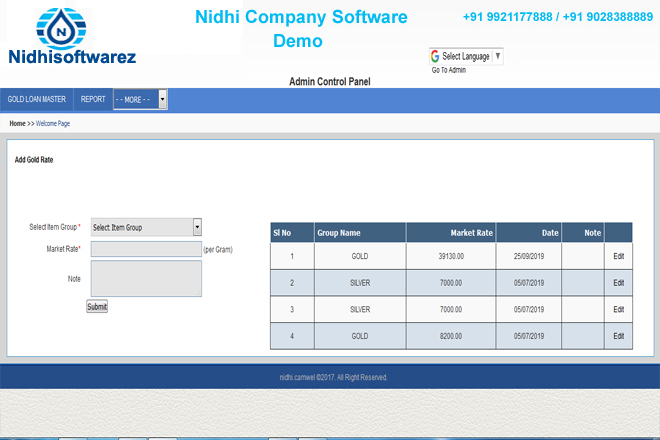The height and width of the screenshot is (440, 660).
Task: Click the Market Rate column header
Action: click(451, 232)
